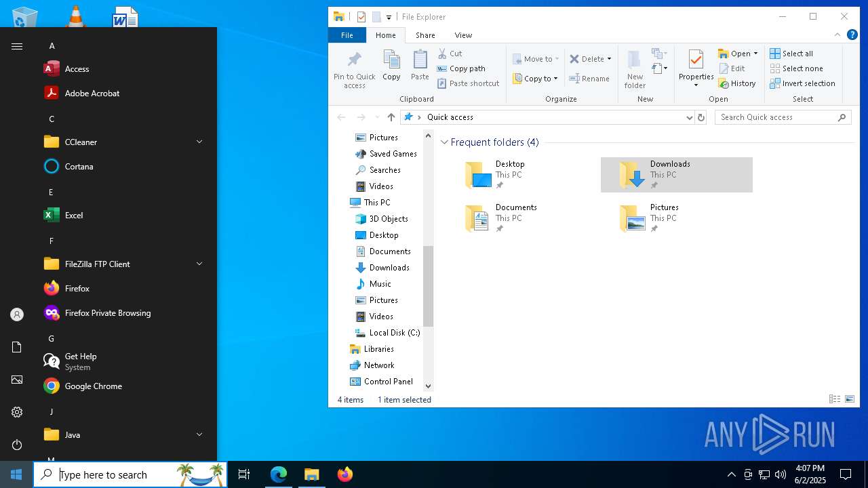Expand the CCleaner folder in Start menu

pos(125,142)
